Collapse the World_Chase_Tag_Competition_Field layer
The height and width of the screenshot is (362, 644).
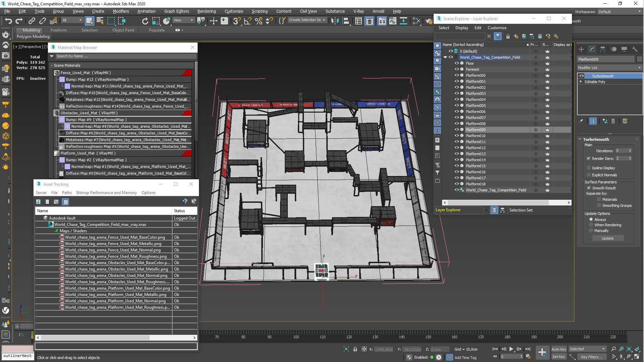[445, 57]
